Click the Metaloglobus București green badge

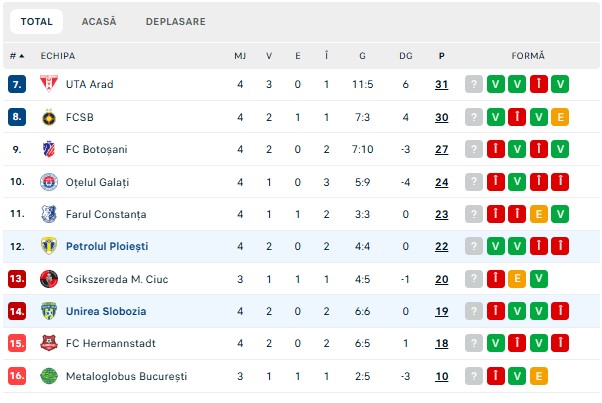pyautogui.click(x=48, y=376)
